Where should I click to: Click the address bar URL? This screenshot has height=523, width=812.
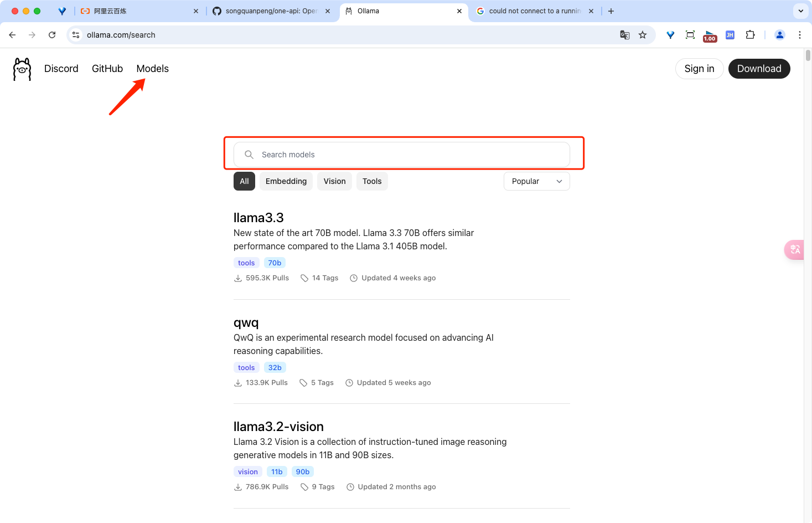[x=121, y=35]
